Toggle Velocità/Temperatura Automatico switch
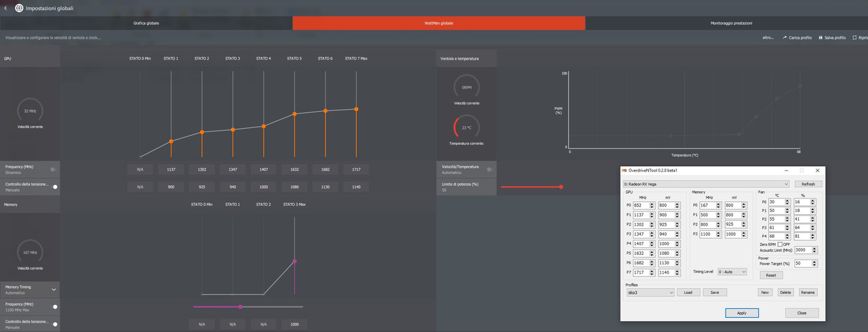Screen dimensions: 868x332 pos(490,169)
